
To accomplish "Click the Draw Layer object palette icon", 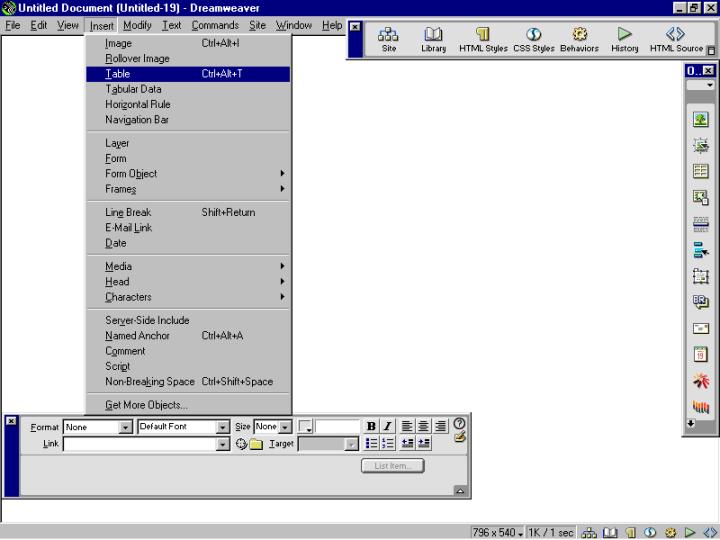I will point(700,276).
